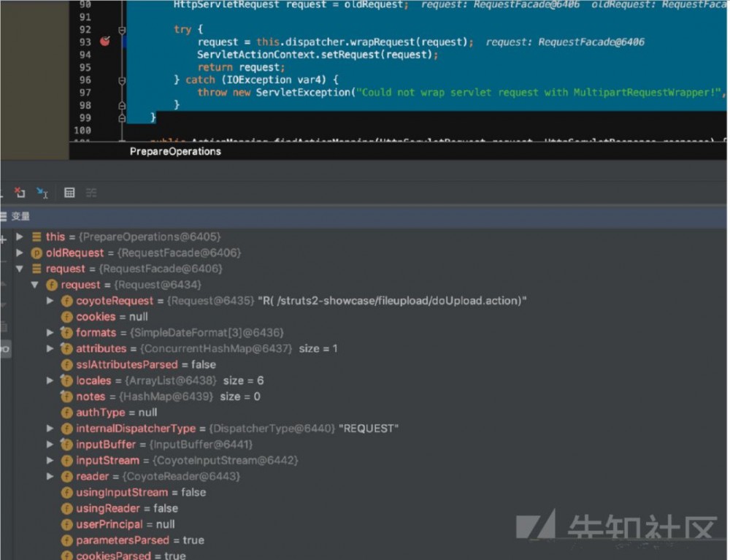
Task: Click the field icon beside authType
Action: (x=67, y=413)
